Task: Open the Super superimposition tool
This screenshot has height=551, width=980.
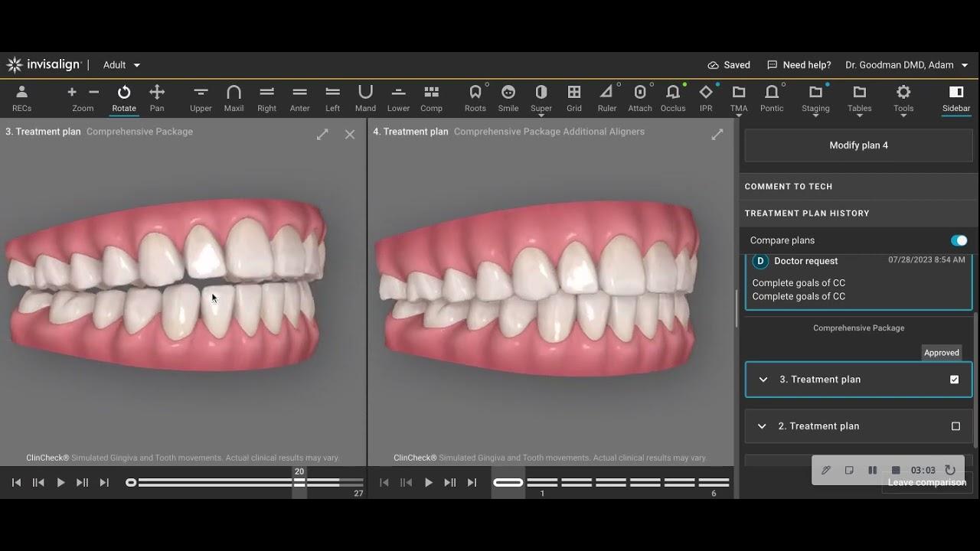Action: click(x=541, y=99)
